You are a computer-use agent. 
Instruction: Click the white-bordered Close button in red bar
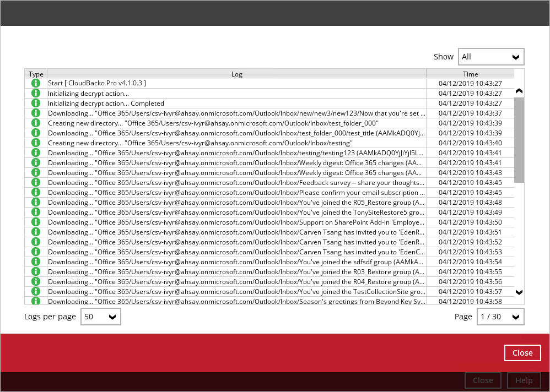[x=522, y=353]
